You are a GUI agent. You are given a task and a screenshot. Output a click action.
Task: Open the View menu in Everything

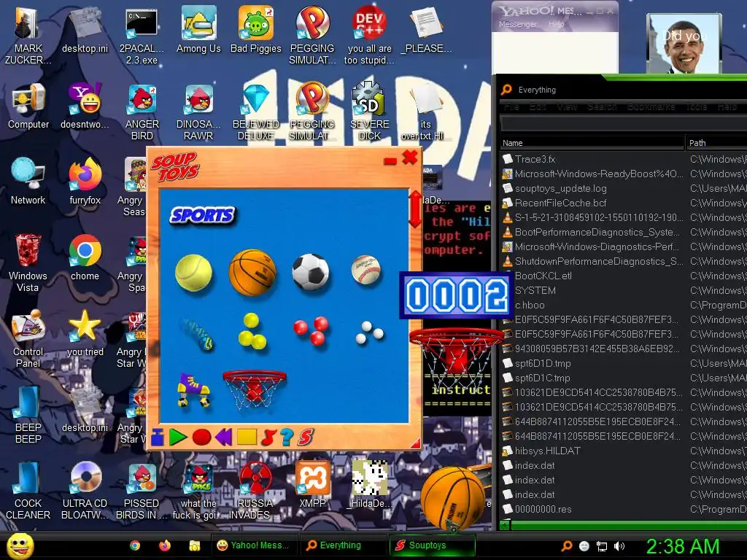(x=567, y=106)
